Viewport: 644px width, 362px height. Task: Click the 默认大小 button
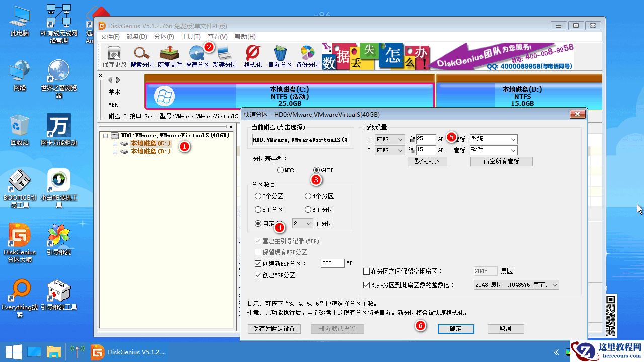click(x=427, y=161)
